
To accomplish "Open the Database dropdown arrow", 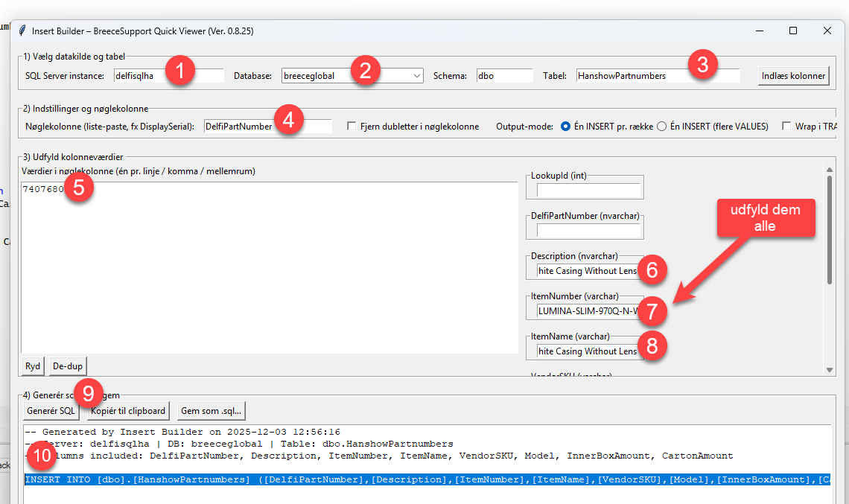I will click(417, 76).
